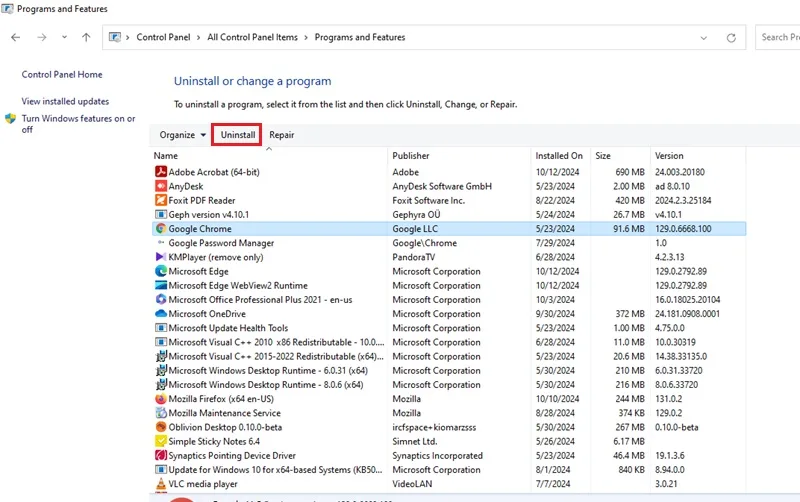Click the AnyDesk program icon
The height and width of the screenshot is (502, 800).
tap(161, 186)
